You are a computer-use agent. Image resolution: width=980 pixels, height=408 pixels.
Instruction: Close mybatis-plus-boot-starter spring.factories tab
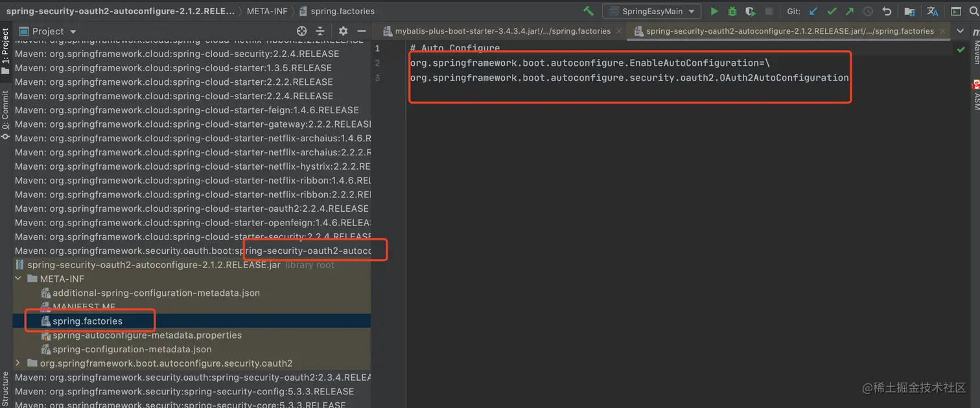(619, 30)
